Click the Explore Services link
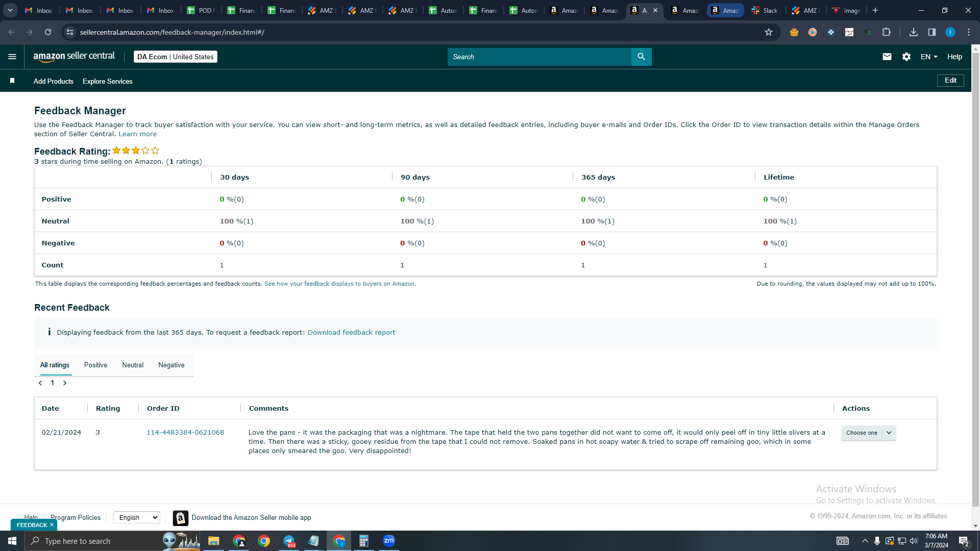 pyautogui.click(x=107, y=81)
